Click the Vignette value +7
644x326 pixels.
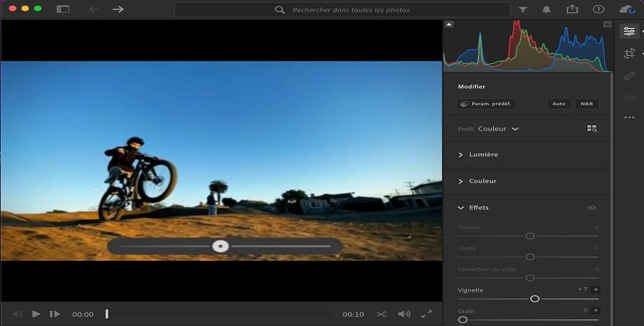pyautogui.click(x=582, y=289)
